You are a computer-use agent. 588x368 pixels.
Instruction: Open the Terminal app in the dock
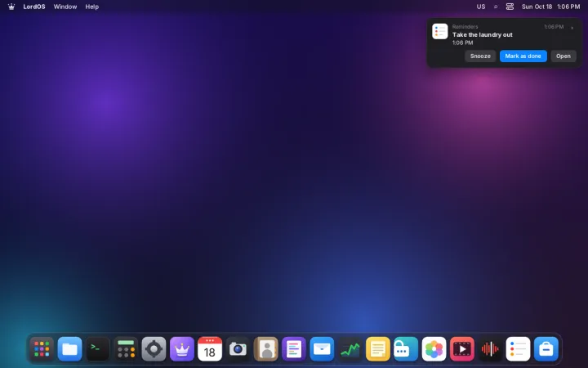(97, 349)
